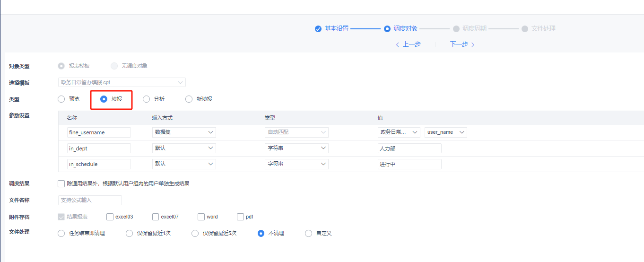
Task: Select the 分析 type radio button
Action: (146, 99)
